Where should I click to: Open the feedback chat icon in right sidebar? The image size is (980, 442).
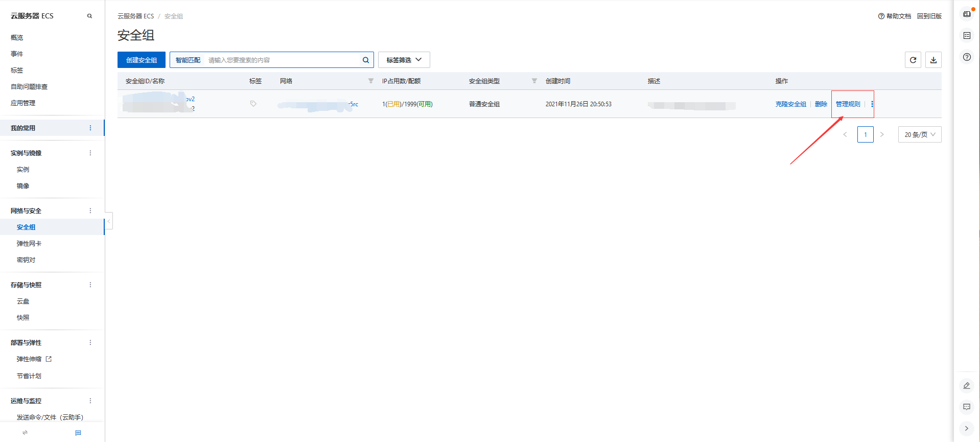coord(967,407)
